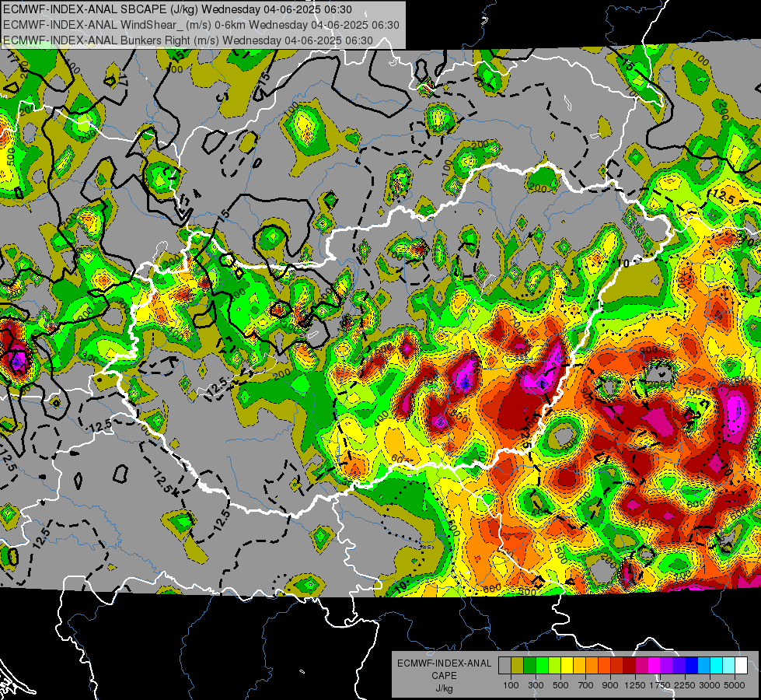Click the dark red legend swatch

[630, 665]
